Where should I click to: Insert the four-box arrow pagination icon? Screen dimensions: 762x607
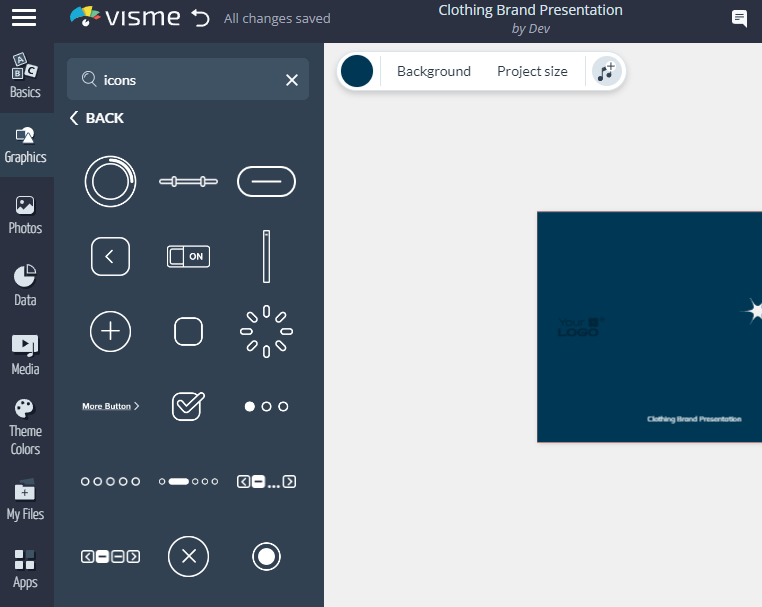pos(110,556)
